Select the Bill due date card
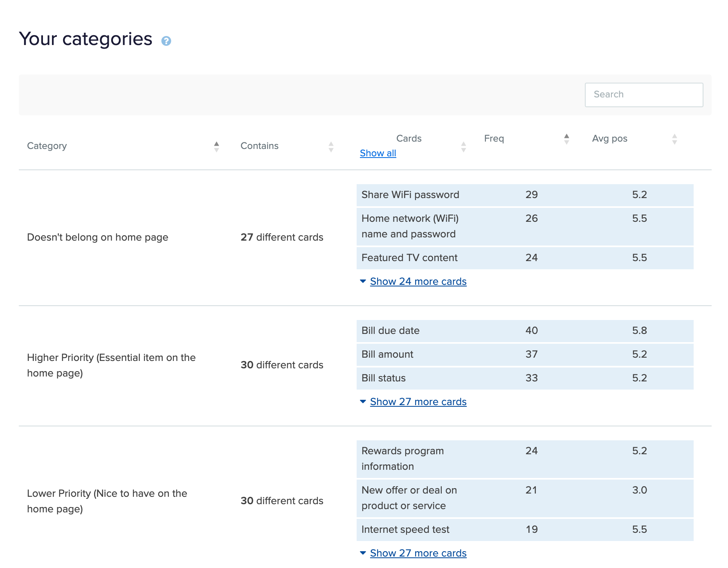This screenshot has height=568, width=728. pyautogui.click(x=525, y=331)
